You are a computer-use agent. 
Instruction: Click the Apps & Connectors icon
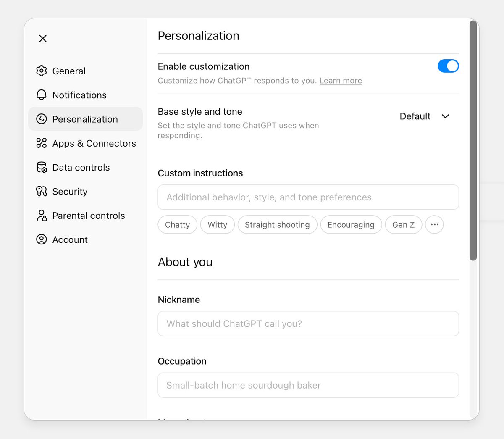[x=42, y=143]
